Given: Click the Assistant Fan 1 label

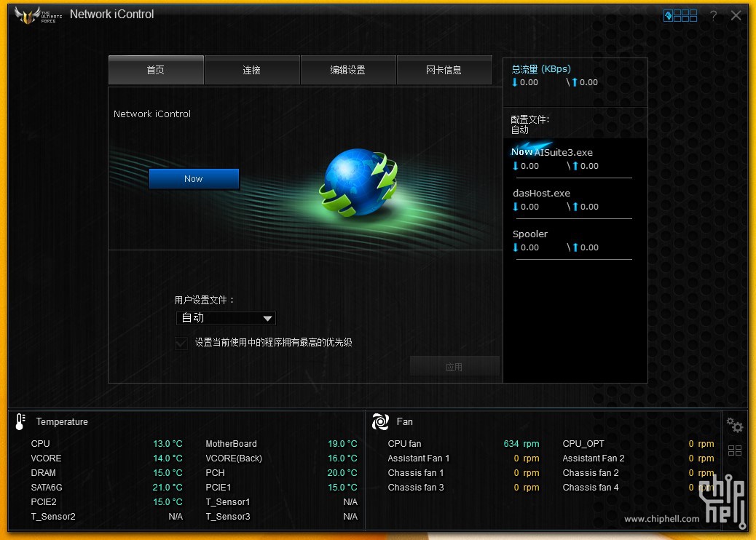Looking at the screenshot, I should pyautogui.click(x=419, y=458).
